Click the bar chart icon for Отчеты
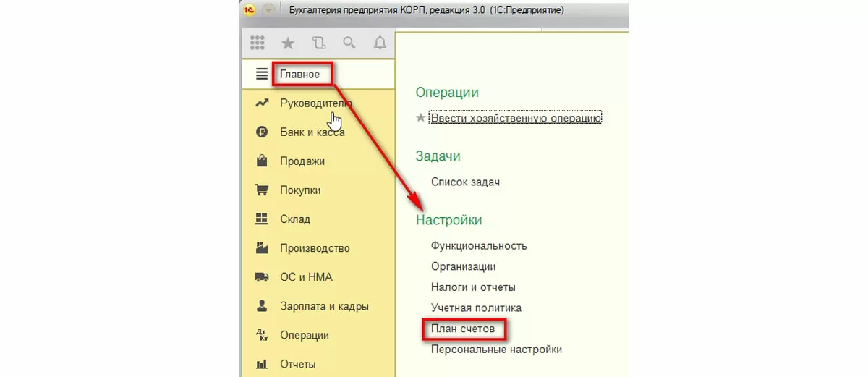Image resolution: width=868 pixels, height=377 pixels. (262, 364)
